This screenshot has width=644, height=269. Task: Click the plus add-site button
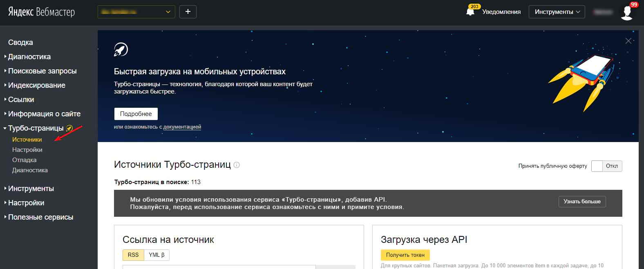pyautogui.click(x=188, y=11)
